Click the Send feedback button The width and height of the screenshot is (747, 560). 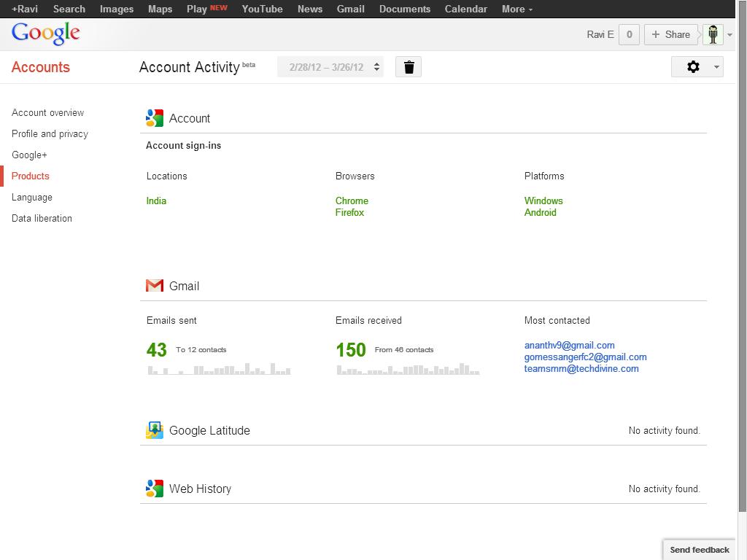point(699,550)
